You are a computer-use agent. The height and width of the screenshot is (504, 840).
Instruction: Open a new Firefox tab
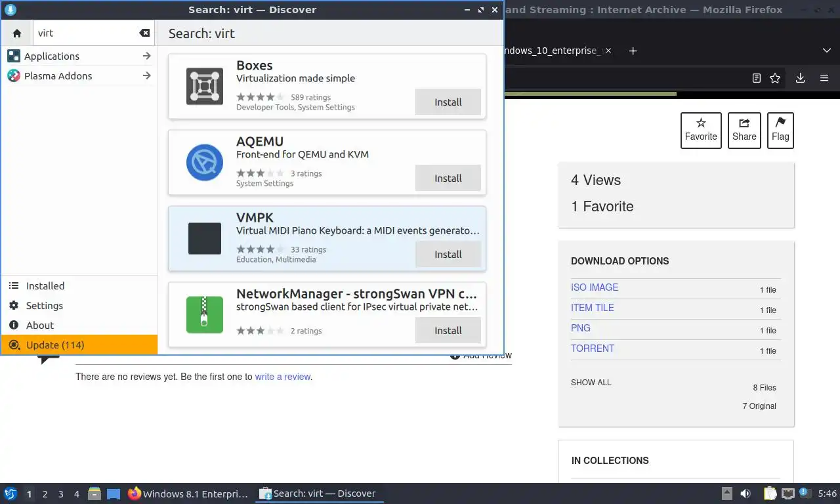pos(633,51)
